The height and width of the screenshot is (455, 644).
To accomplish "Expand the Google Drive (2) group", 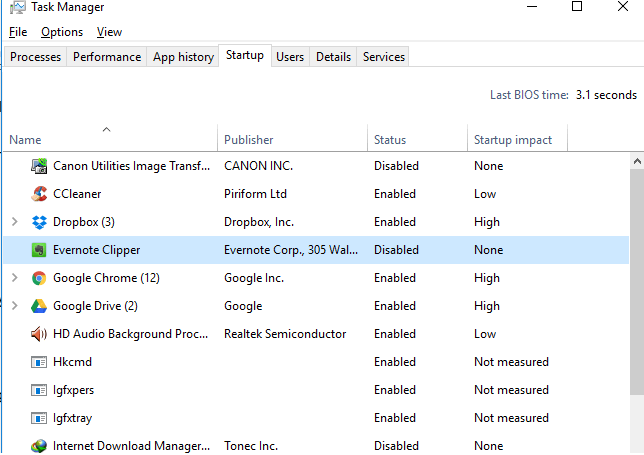I will [15, 306].
